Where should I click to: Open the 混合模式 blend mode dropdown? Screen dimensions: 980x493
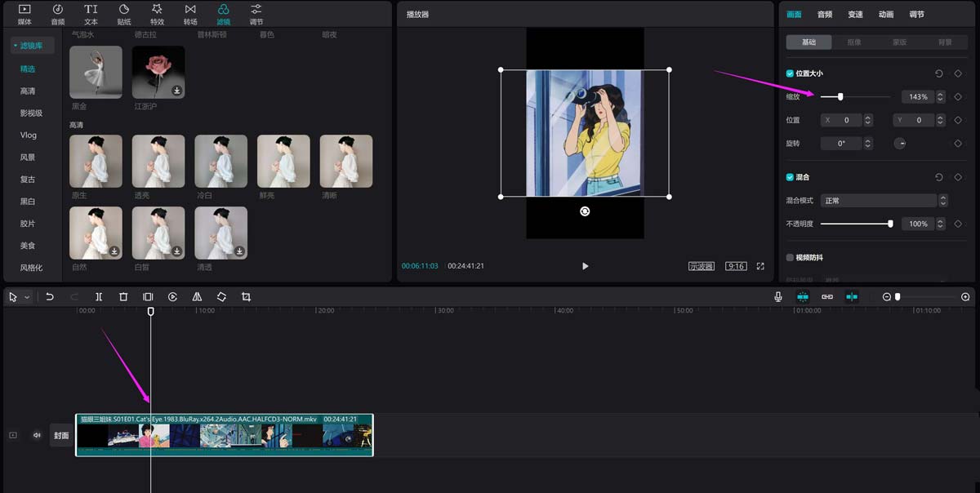(884, 200)
